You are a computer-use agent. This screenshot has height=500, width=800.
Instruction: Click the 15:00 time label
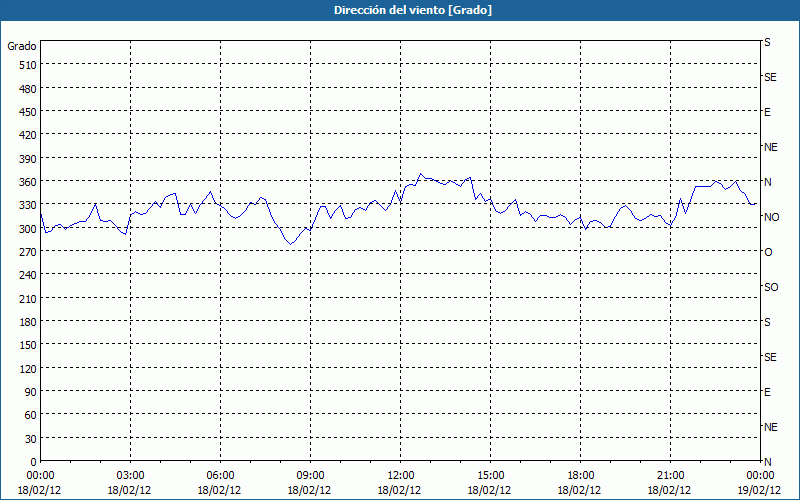click(490, 476)
